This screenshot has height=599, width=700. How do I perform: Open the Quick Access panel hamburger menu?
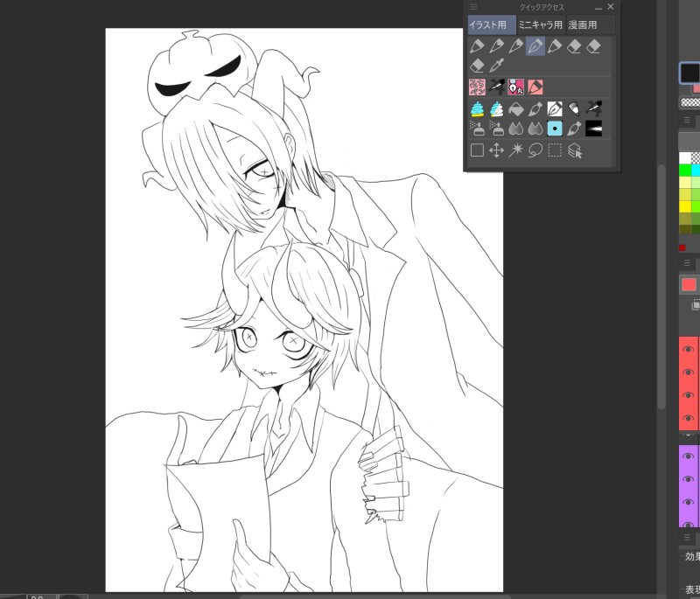473,7
